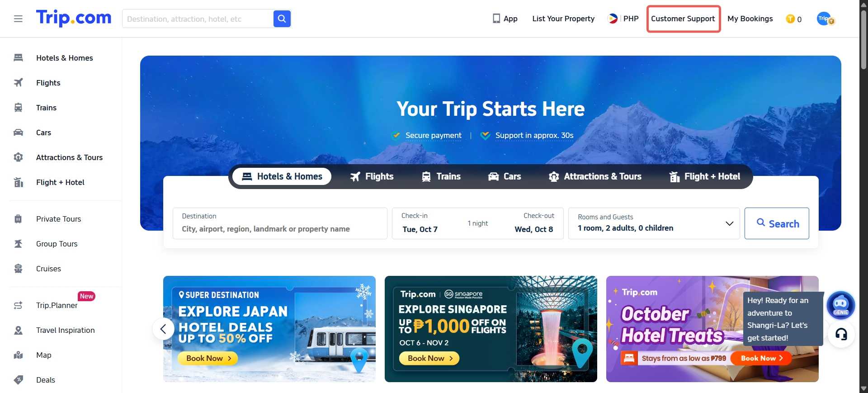This screenshot has width=868, height=393.
Task: Open the Genie chatbot icon
Action: tap(840, 305)
